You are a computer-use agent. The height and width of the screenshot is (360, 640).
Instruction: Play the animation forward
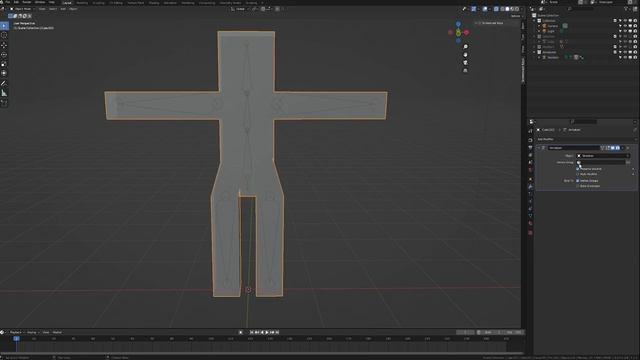coord(267,332)
